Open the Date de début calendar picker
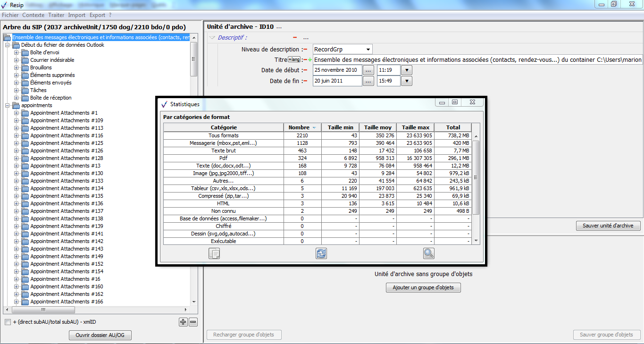This screenshot has width=644, height=344. [369, 70]
